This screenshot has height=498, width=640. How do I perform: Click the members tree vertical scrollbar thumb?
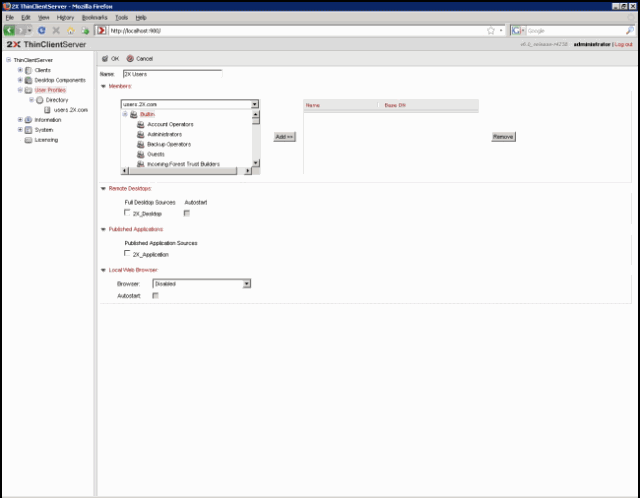point(256,121)
